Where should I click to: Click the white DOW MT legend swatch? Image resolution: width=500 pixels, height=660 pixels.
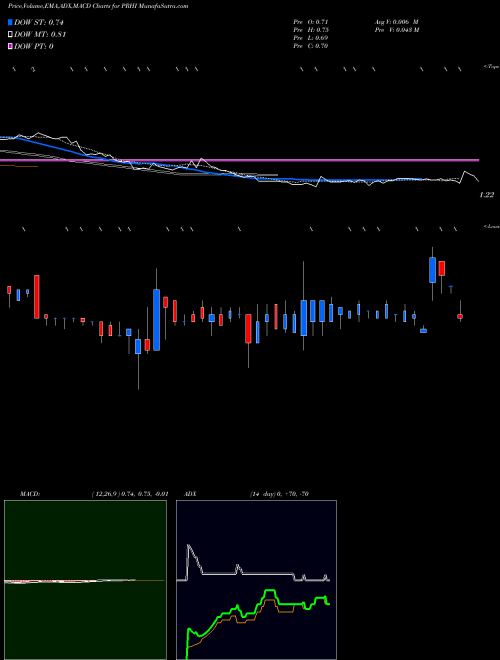11,34
